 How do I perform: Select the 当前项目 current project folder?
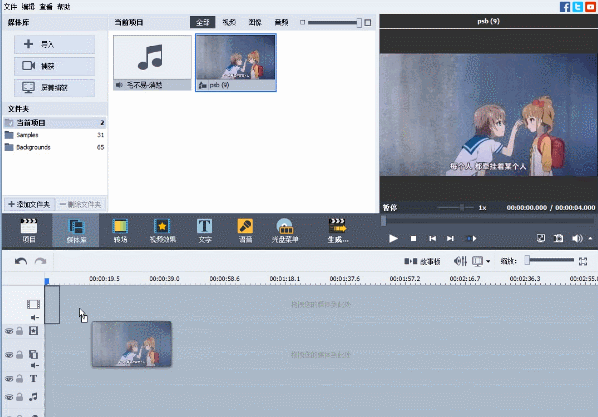[55, 123]
